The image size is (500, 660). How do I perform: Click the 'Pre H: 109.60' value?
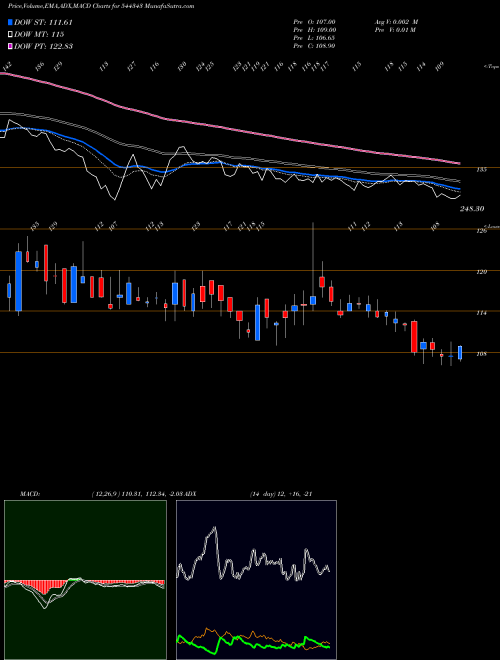pos(314,29)
